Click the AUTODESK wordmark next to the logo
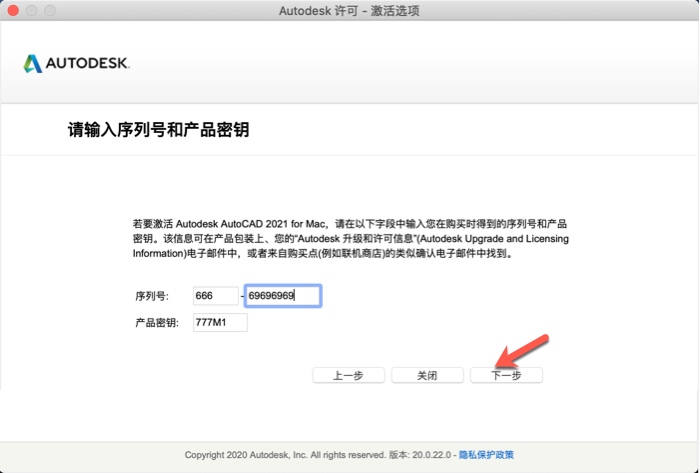Screen dimensions: 700x473 (x=88, y=64)
